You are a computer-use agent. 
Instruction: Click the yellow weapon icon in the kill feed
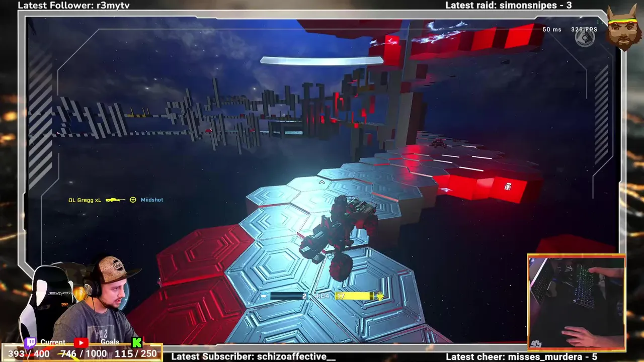(x=116, y=200)
